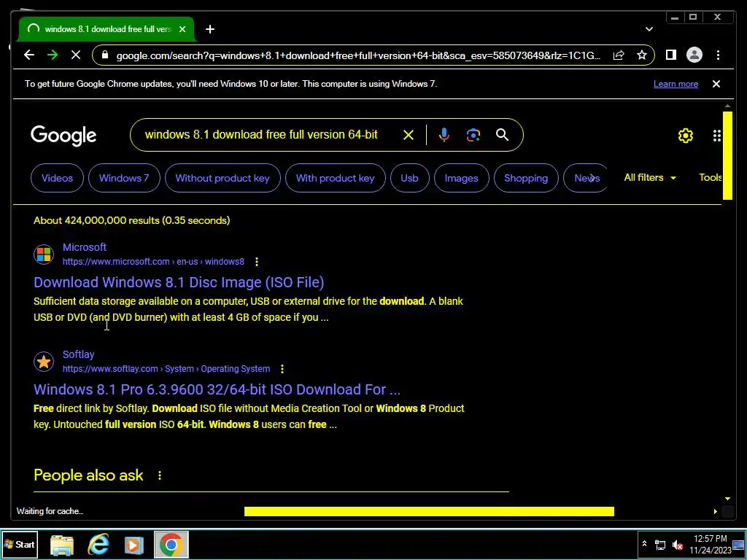Click the vertical scrollbar thumb
Image resolution: width=747 pixels, height=560 pixels.
(x=727, y=156)
